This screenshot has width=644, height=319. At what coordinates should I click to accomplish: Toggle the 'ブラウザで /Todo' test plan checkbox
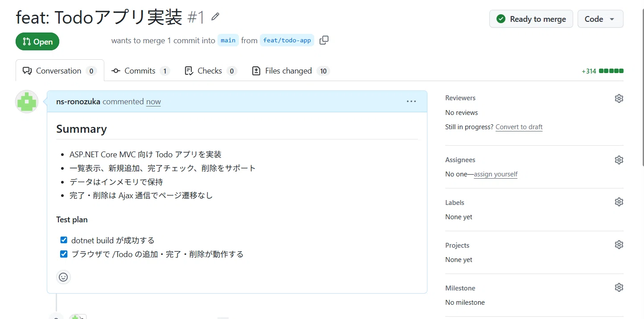pos(64,254)
